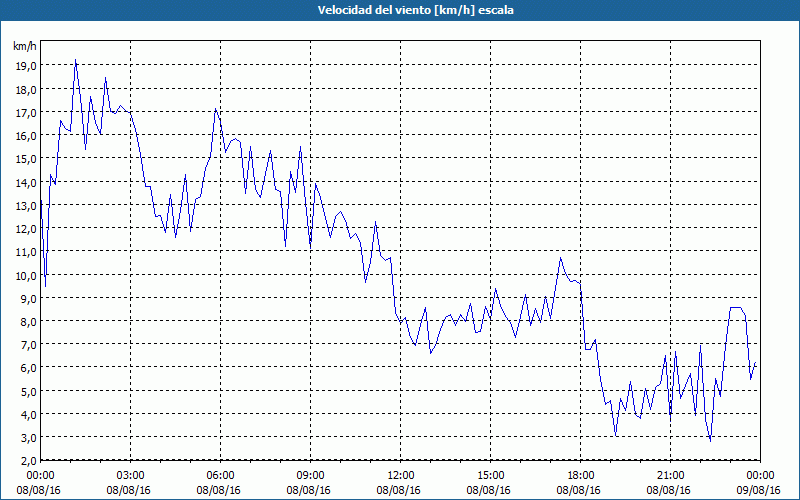The image size is (800, 500).
Task: Click the "4,0" y-axis value
Action: (29, 415)
